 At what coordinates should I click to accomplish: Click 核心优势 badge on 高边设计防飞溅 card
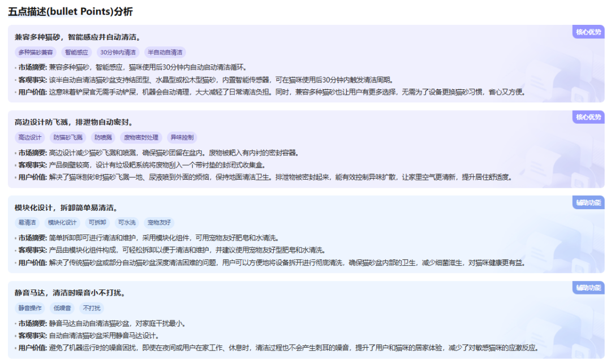point(588,117)
